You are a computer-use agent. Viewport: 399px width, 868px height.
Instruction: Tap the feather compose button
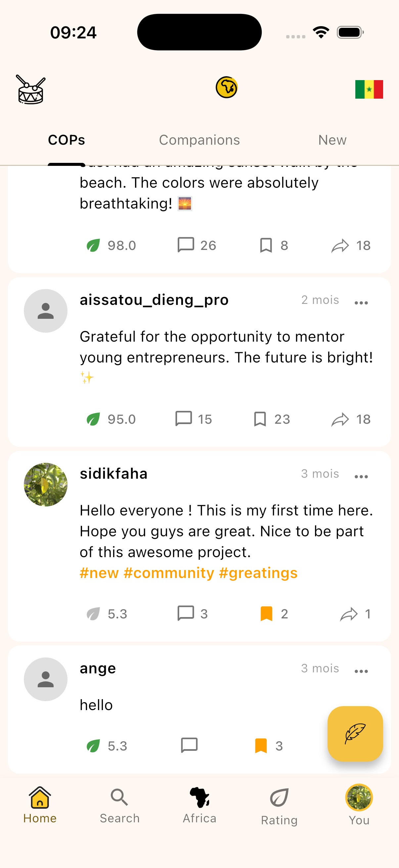point(355,734)
